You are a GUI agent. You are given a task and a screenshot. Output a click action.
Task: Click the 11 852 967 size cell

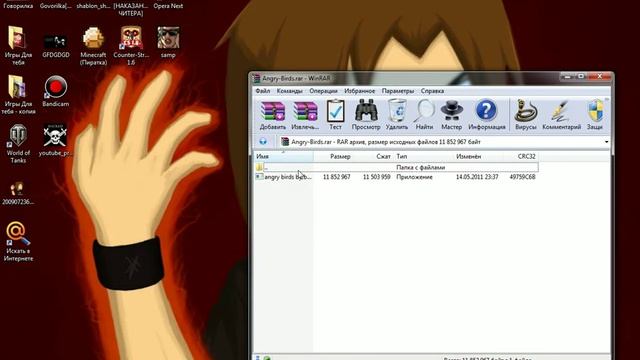tap(336, 177)
